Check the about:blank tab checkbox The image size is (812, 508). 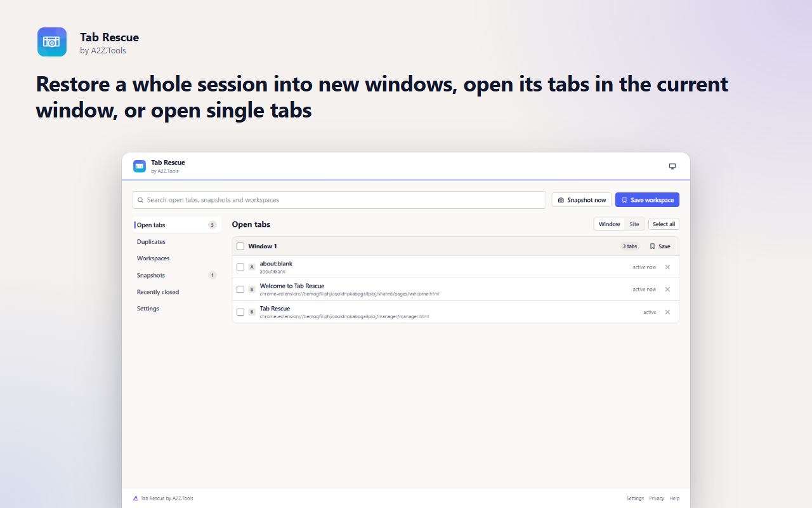click(x=240, y=267)
